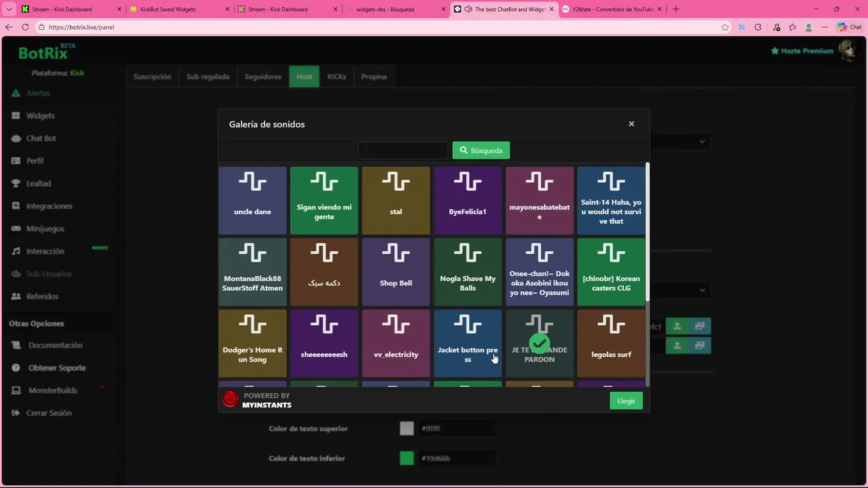Click the green lower text color swatch
Screen dimensions: 868x488
point(406,458)
